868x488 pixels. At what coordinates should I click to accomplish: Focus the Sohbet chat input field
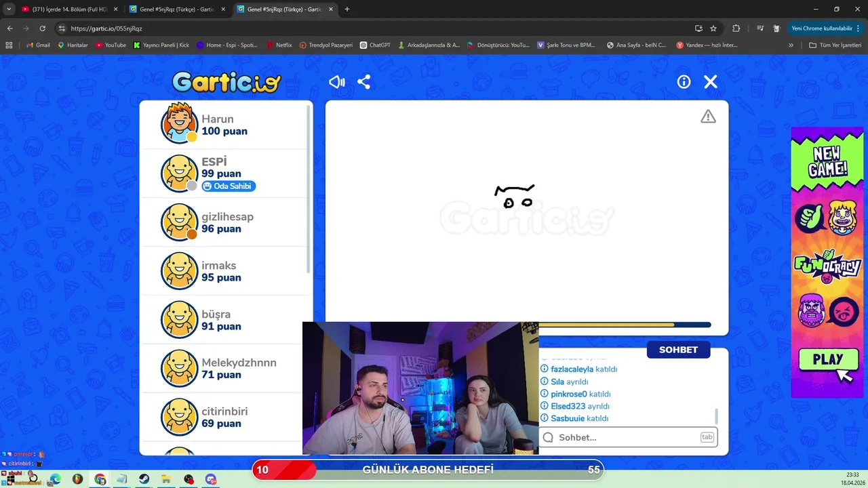tap(629, 437)
